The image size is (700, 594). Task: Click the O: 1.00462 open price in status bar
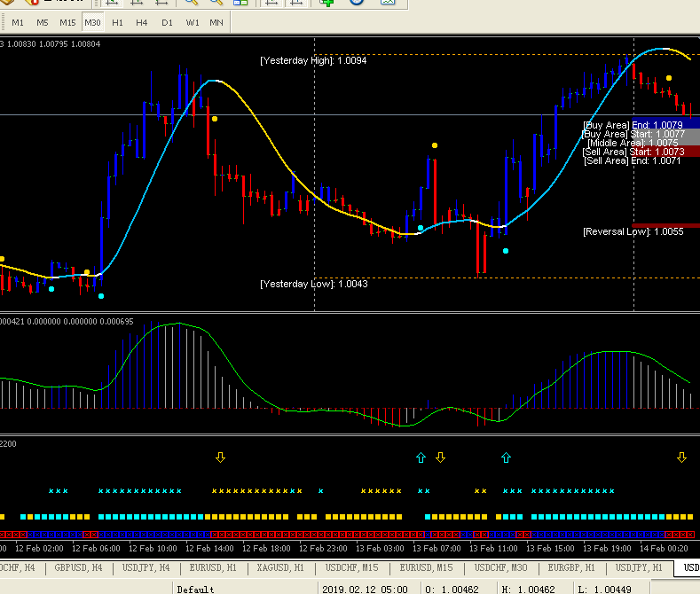tap(452, 590)
